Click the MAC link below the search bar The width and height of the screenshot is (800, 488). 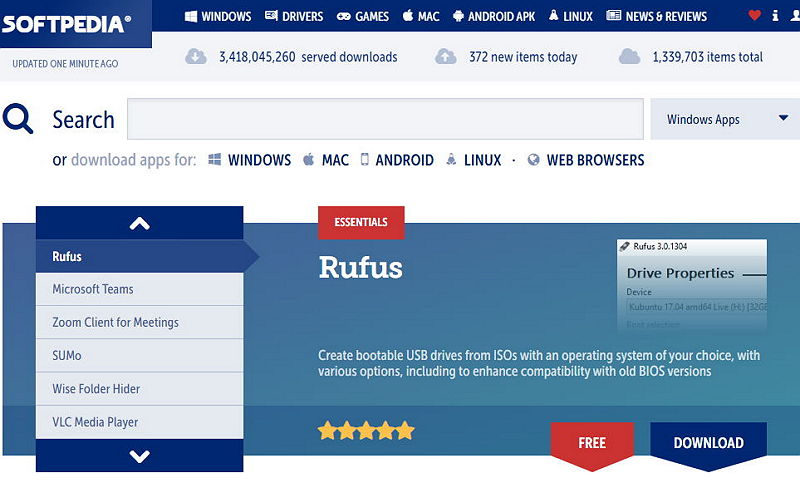[x=335, y=160]
